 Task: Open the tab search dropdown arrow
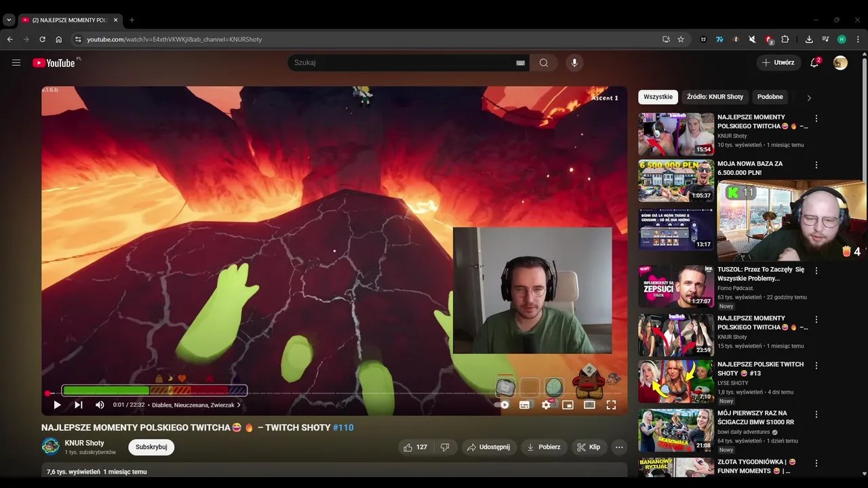click(9, 20)
